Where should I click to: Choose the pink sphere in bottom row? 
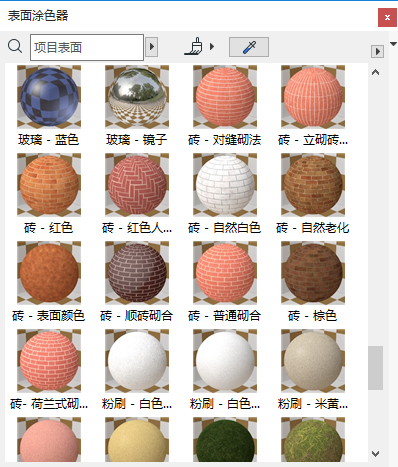[49, 439]
